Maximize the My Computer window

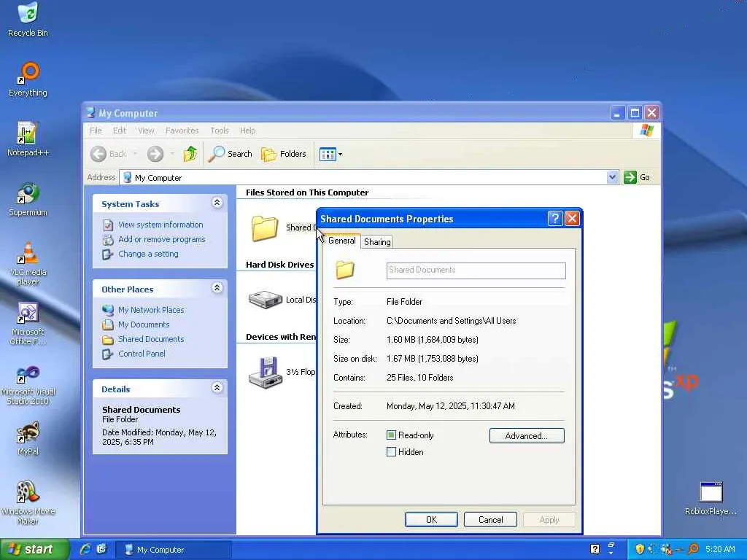[635, 113]
